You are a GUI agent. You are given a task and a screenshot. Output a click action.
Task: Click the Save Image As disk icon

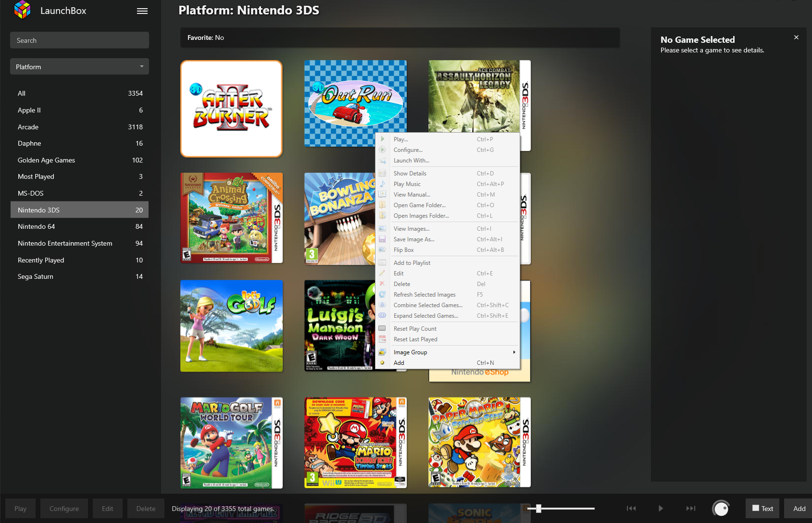click(383, 239)
